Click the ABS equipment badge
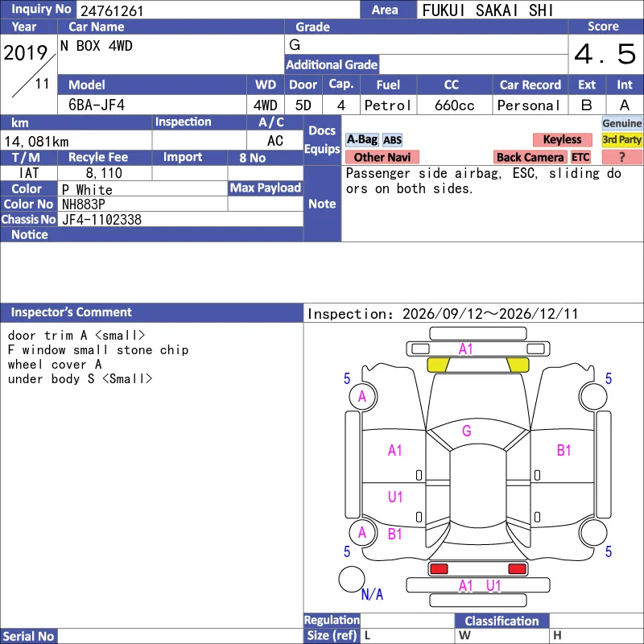This screenshot has height=644, width=644. pos(392,140)
